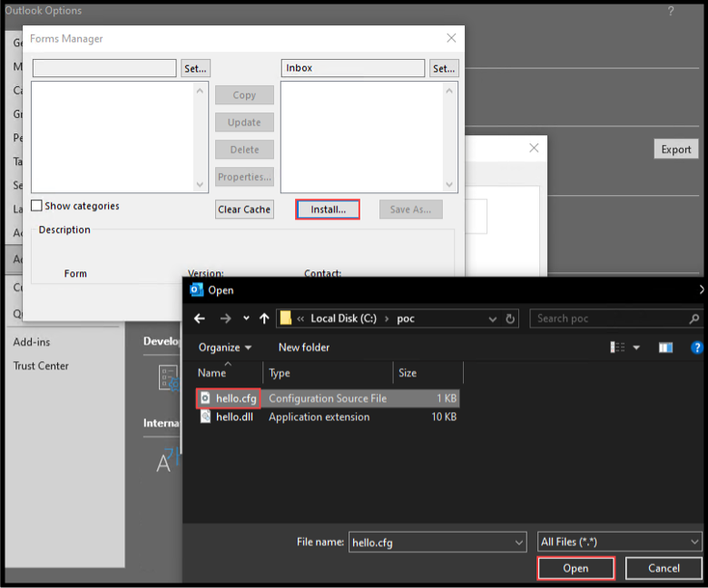Image resolution: width=708 pixels, height=588 pixels.
Task: Select the hello.dll file icon
Action: [205, 416]
